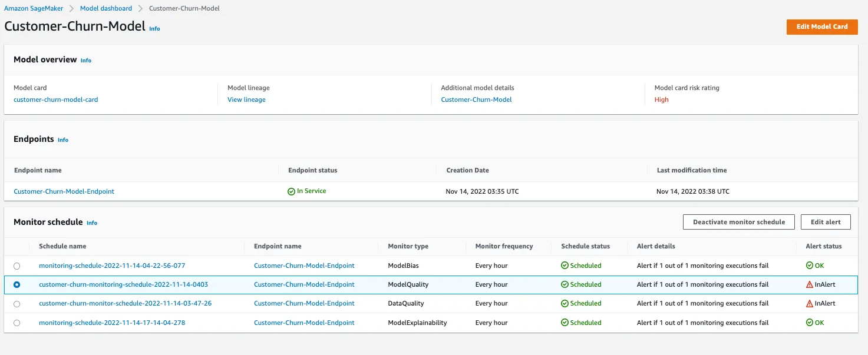The width and height of the screenshot is (868, 355).
Task: Click the OK status icon on ModelBias row
Action: pyautogui.click(x=808, y=266)
